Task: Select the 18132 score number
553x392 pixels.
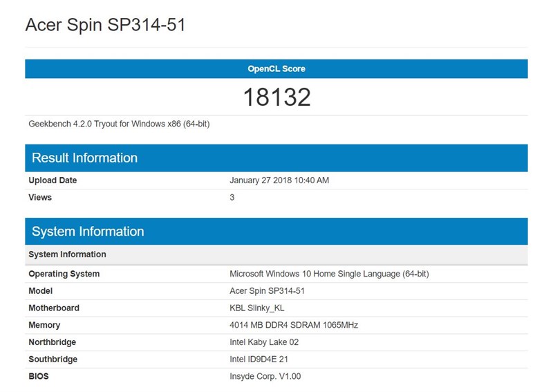Action: coord(276,97)
